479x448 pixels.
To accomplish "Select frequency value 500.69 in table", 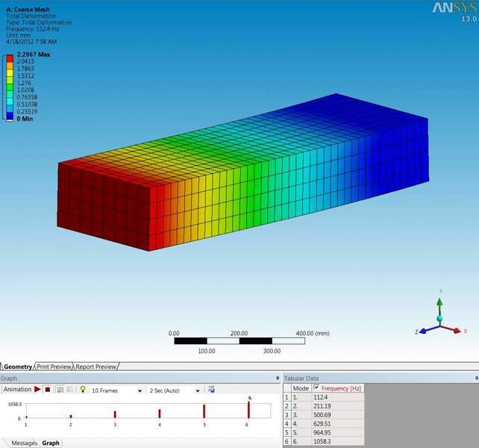I will point(337,415).
